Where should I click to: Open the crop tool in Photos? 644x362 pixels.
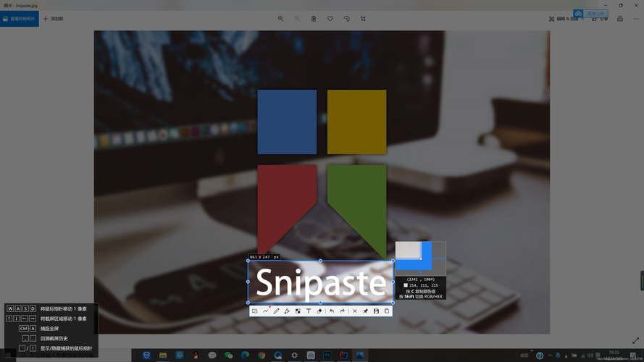[363, 19]
